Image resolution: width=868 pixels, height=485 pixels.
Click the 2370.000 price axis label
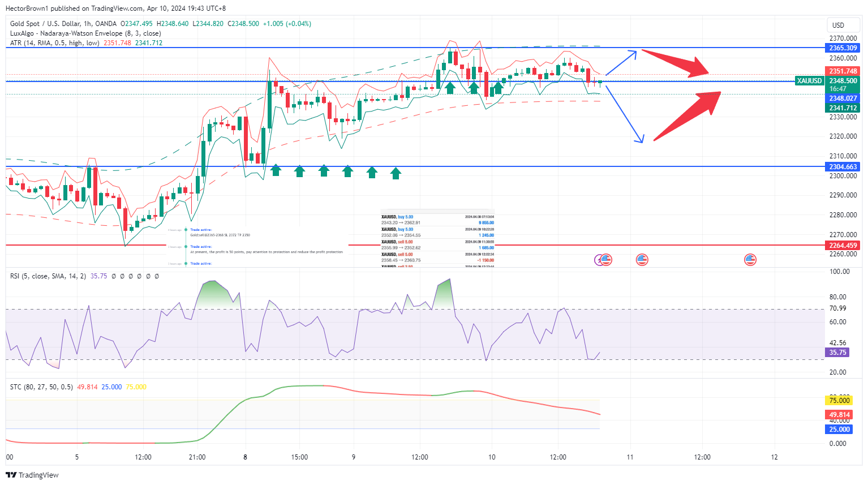pos(843,38)
